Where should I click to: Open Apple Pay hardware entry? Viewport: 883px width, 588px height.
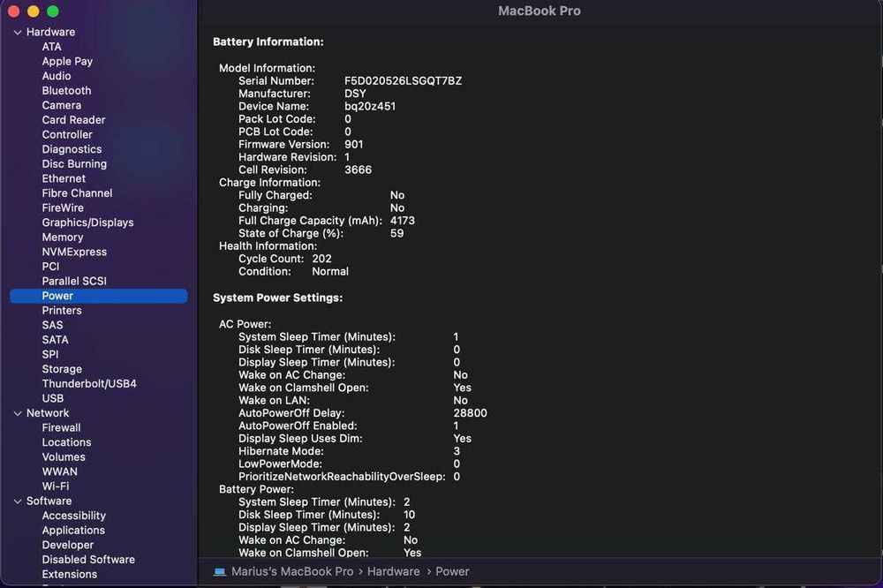click(67, 62)
